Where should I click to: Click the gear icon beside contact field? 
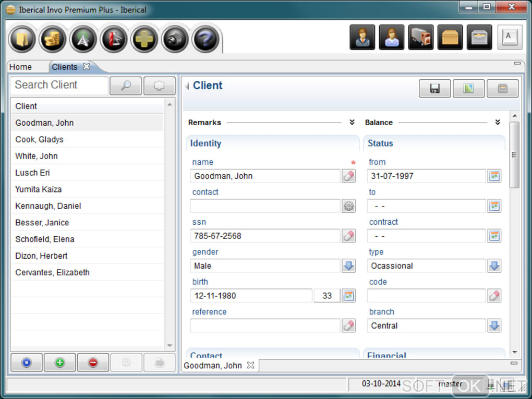349,206
